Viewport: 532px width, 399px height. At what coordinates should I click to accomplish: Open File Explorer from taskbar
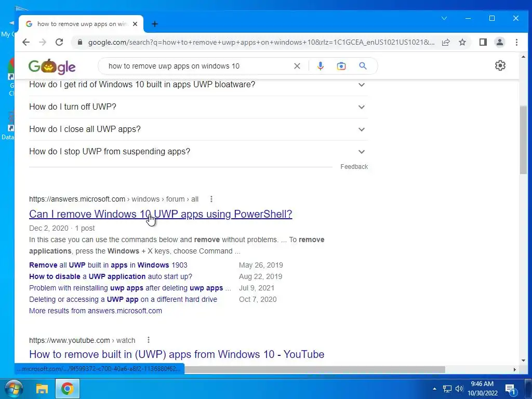pos(42,389)
